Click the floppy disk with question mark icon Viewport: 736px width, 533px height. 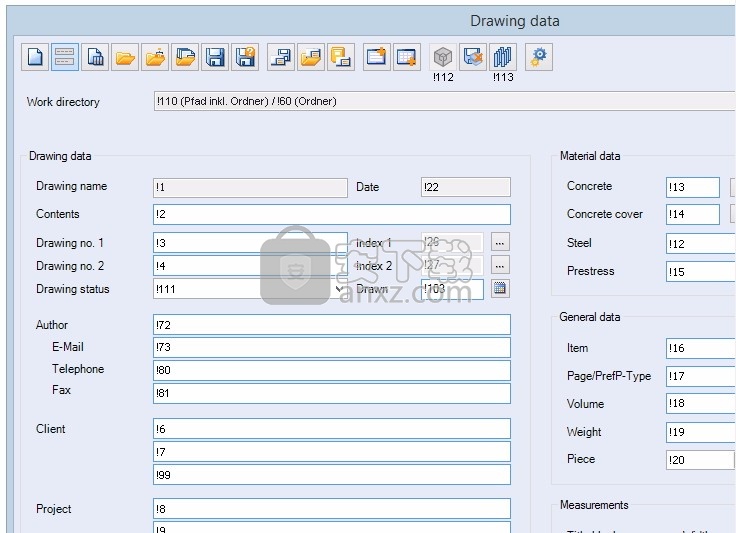[245, 57]
